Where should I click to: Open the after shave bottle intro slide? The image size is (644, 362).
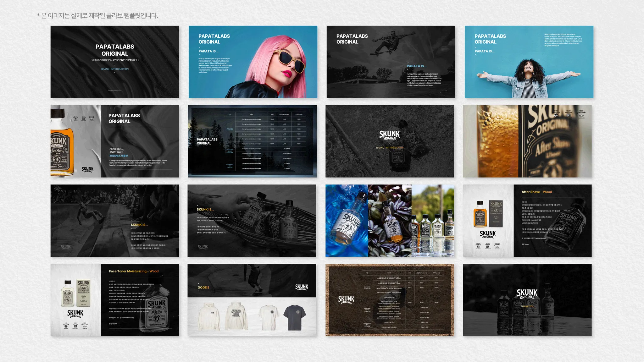point(115,141)
